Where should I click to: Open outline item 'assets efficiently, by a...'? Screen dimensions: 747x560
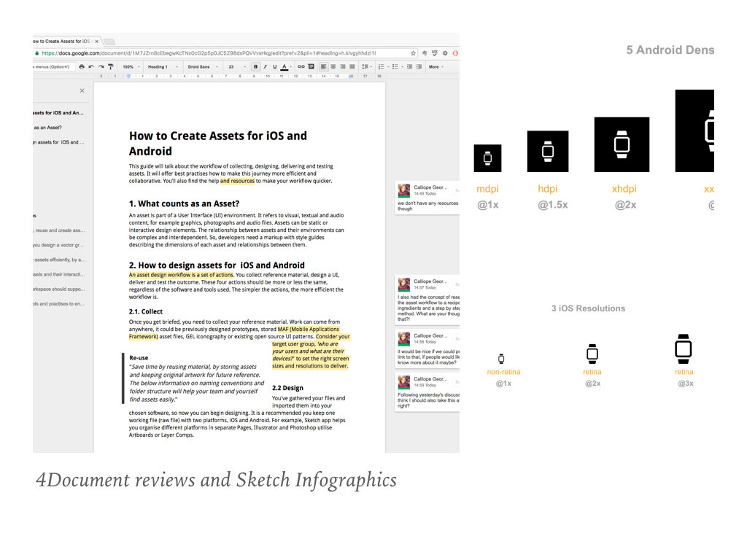[59, 260]
